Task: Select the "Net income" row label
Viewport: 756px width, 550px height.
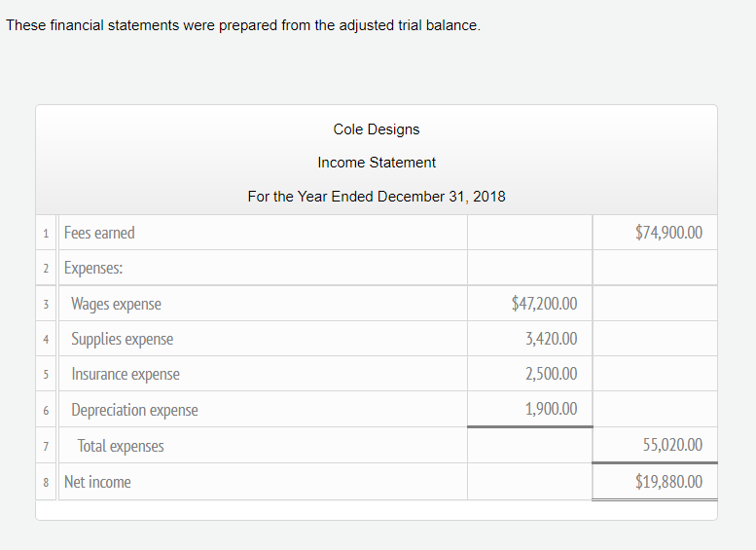Action: (97, 482)
